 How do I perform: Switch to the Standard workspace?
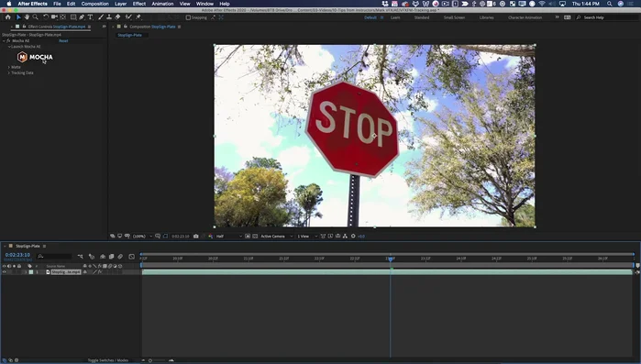[x=422, y=17]
